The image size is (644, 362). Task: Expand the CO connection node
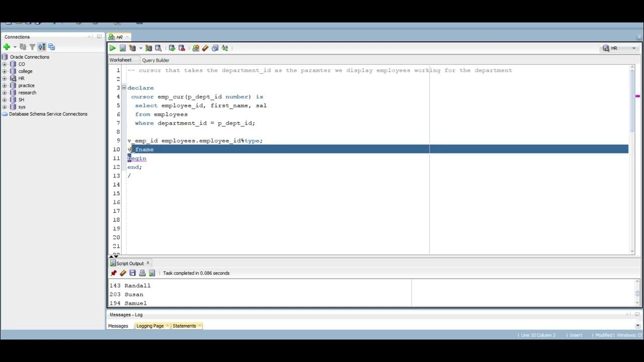click(x=5, y=64)
